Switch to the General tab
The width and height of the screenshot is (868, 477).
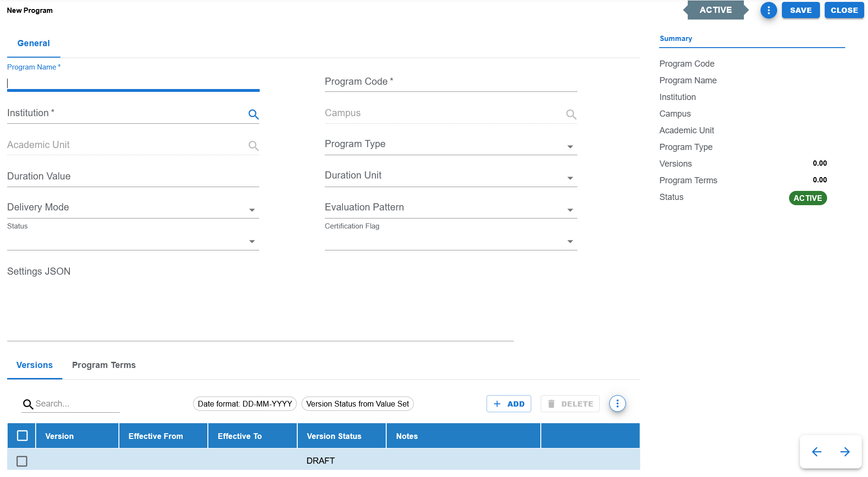(x=33, y=43)
